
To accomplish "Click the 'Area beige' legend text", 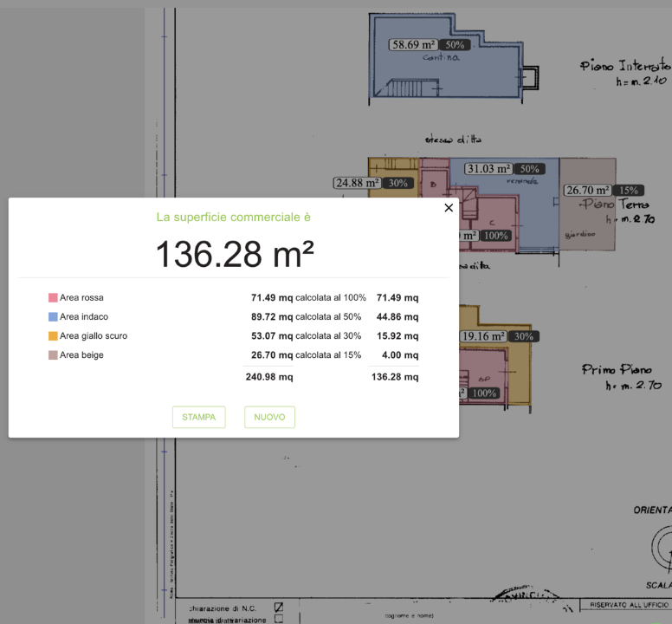I will 81,355.
